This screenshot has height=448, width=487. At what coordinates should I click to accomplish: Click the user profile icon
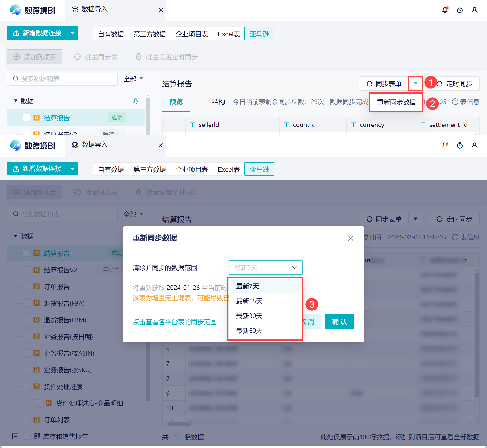point(474,10)
